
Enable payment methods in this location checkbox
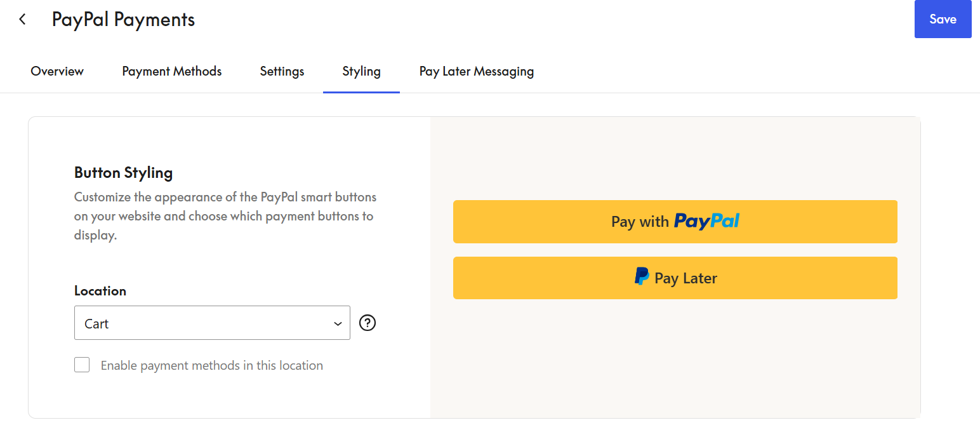click(82, 365)
